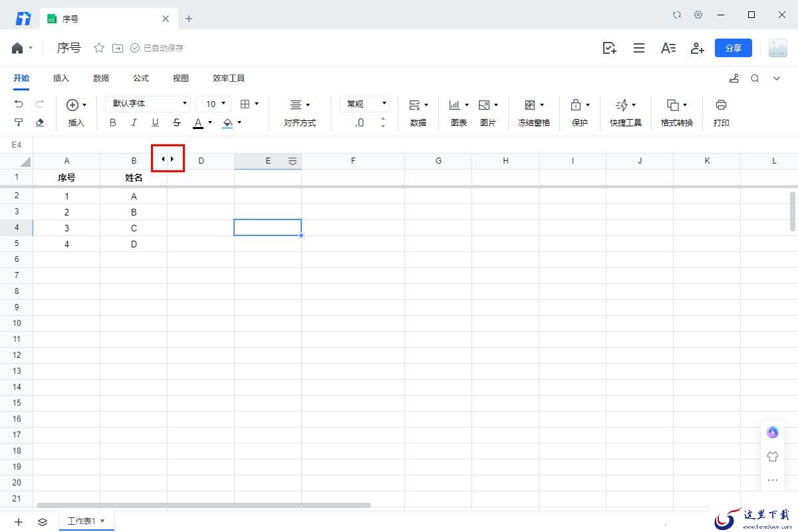The image size is (798, 532).
Task: Switch to the 开始 tab
Action: click(21, 78)
